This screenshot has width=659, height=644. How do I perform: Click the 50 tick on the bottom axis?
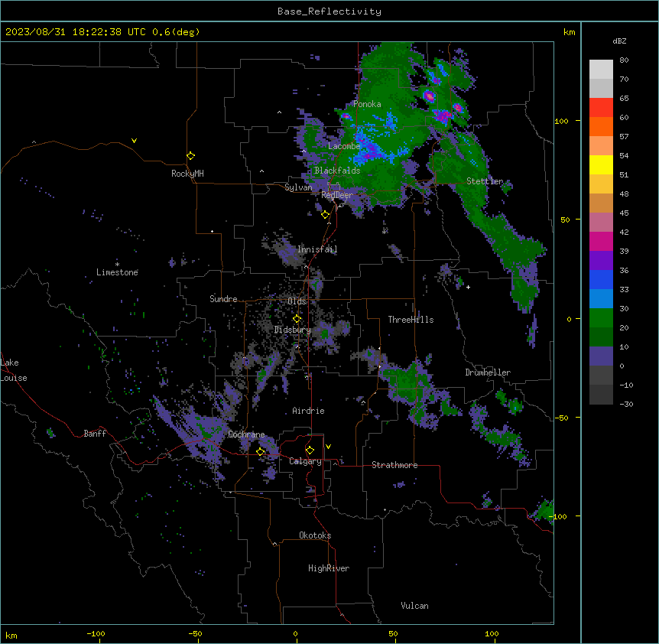pyautogui.click(x=393, y=634)
